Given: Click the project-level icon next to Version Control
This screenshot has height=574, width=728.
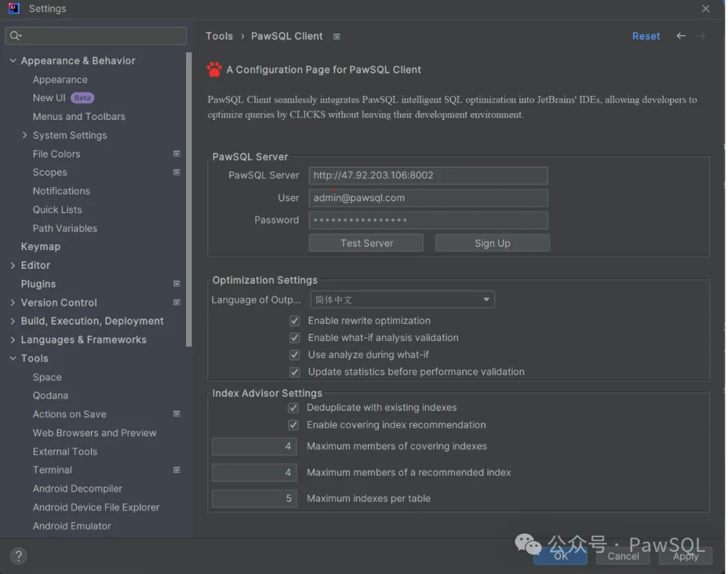Looking at the screenshot, I should point(177,302).
